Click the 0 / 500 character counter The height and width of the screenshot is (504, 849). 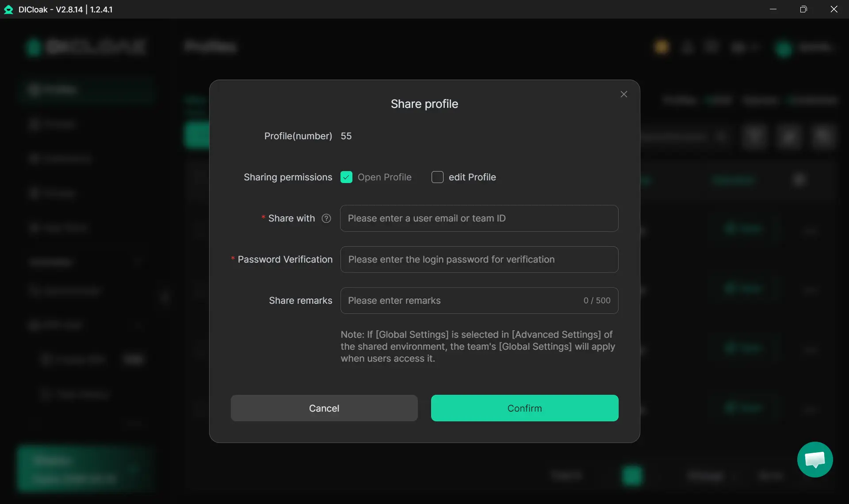(597, 301)
